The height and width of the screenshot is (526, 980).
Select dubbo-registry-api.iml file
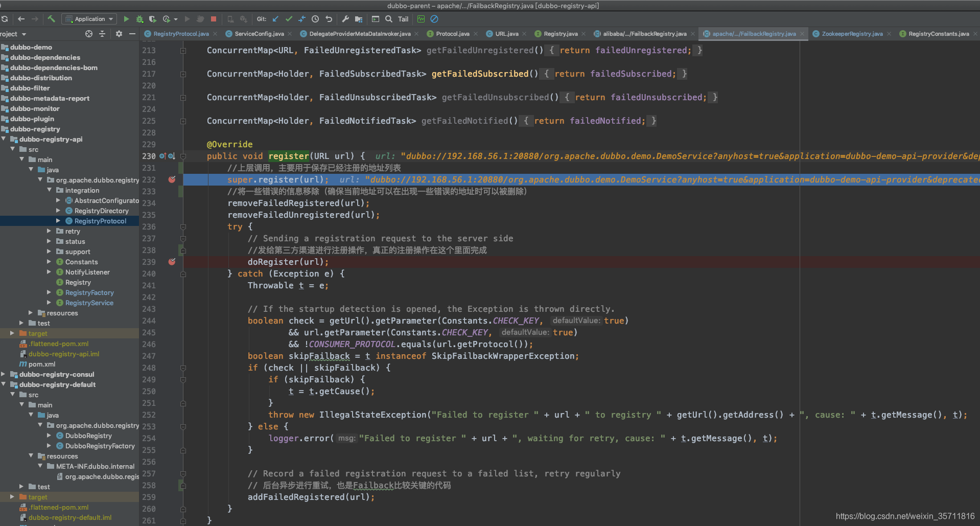64,354
